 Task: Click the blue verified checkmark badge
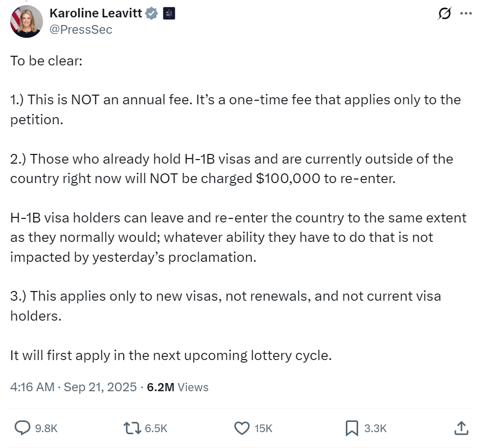pos(151,14)
